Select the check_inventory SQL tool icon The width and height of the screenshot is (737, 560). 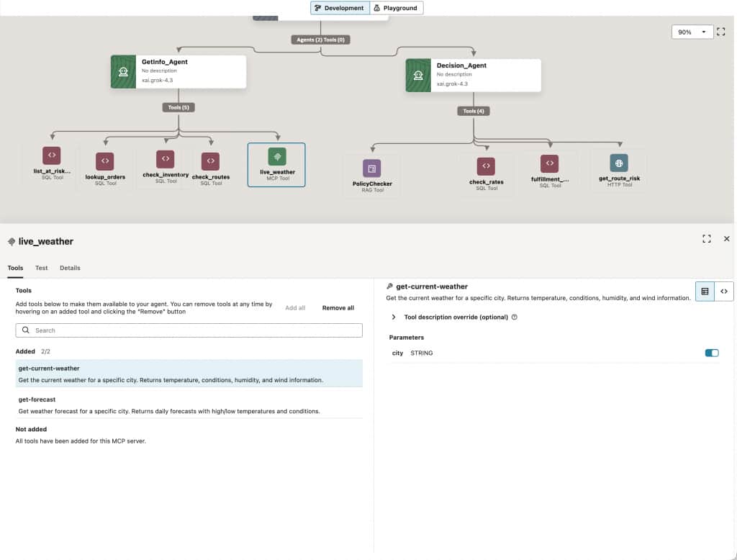pyautogui.click(x=166, y=159)
